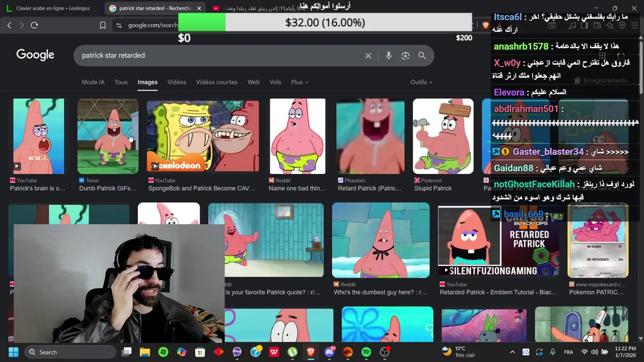Screen dimensions: 644x362
Task: Click the $32.00 donation goal progress bar
Action: (x=325, y=23)
